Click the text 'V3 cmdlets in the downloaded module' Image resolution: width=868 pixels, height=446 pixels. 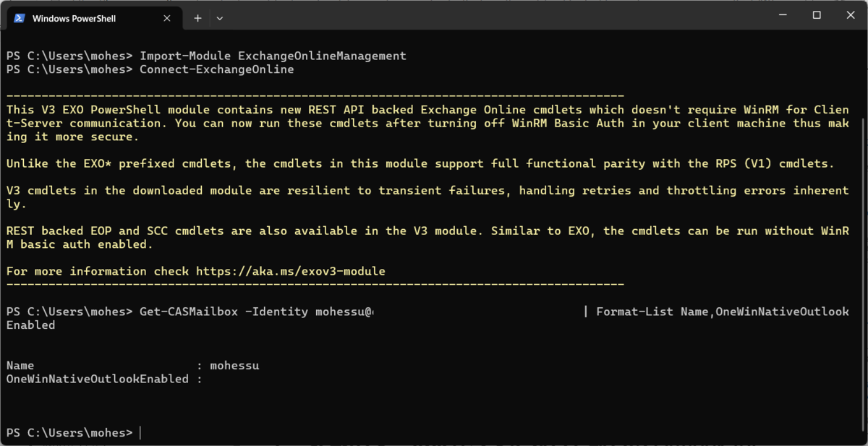[x=129, y=191]
